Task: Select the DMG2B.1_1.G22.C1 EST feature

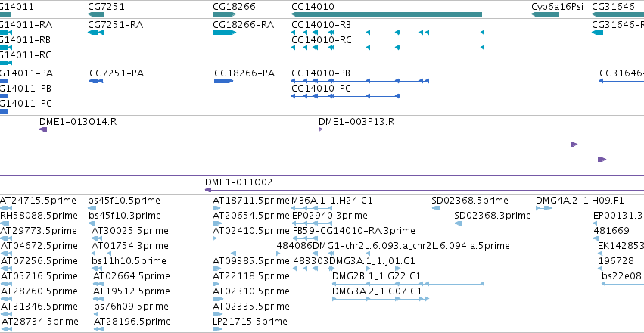Action: click(408, 284)
